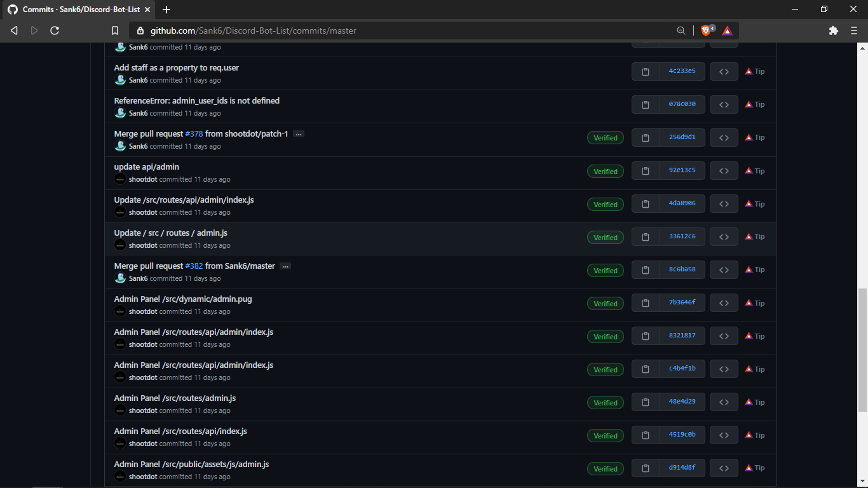
Task: Browse repository code at commit 078c030
Action: coord(724,104)
